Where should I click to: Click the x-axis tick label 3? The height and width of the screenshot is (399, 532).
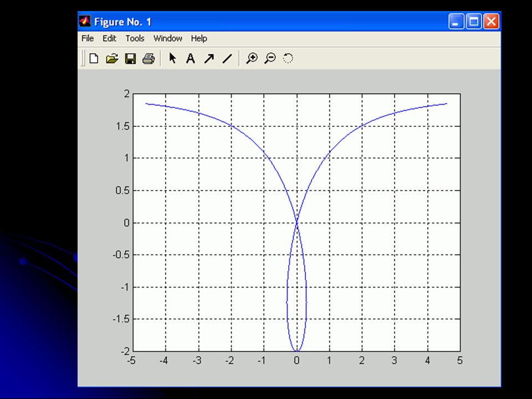pyautogui.click(x=394, y=360)
